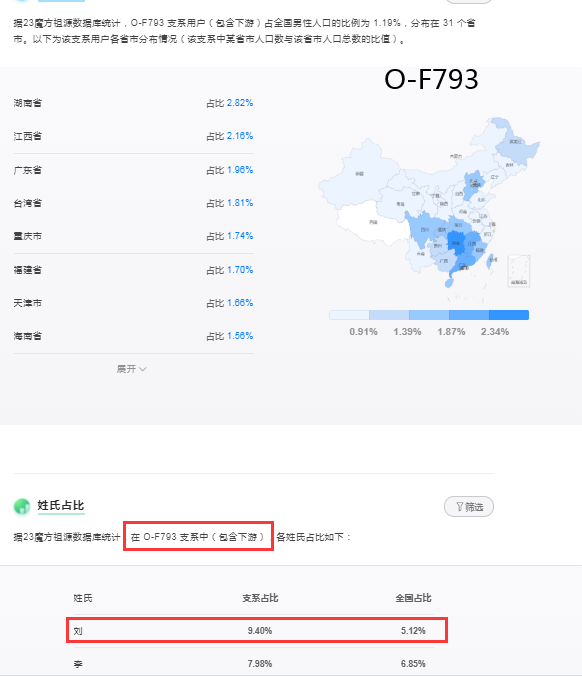Click the 1.87% legend label
The image size is (582, 676).
tap(451, 332)
